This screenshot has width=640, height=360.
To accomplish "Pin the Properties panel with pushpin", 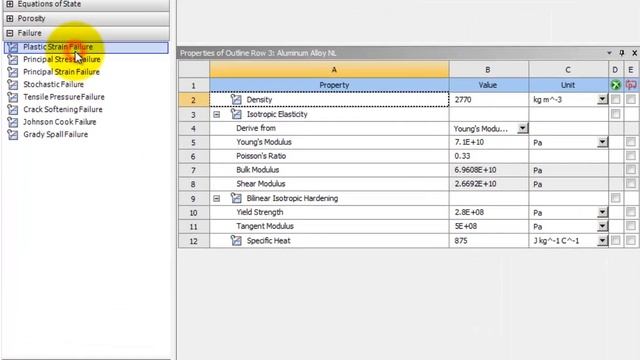I will click(622, 53).
